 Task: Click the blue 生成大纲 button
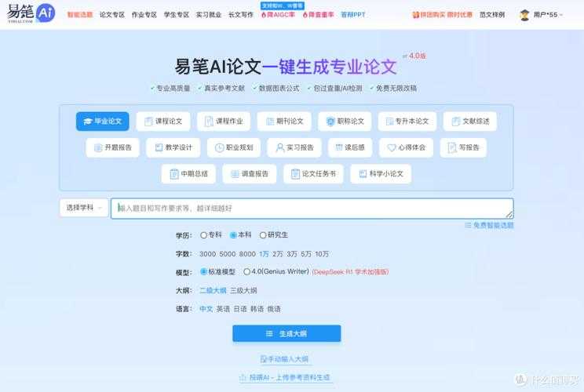tap(287, 334)
